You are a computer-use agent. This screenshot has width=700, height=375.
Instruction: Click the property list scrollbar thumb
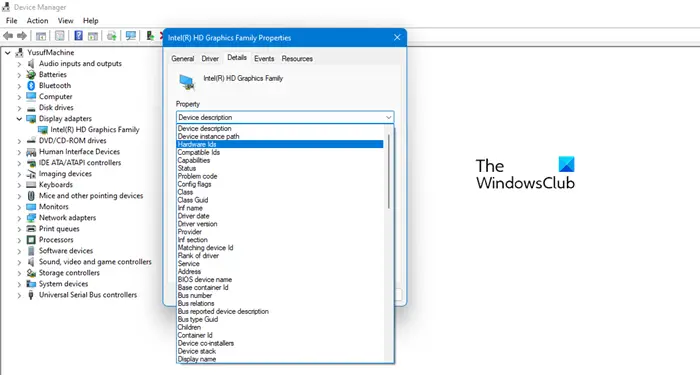tap(389, 171)
